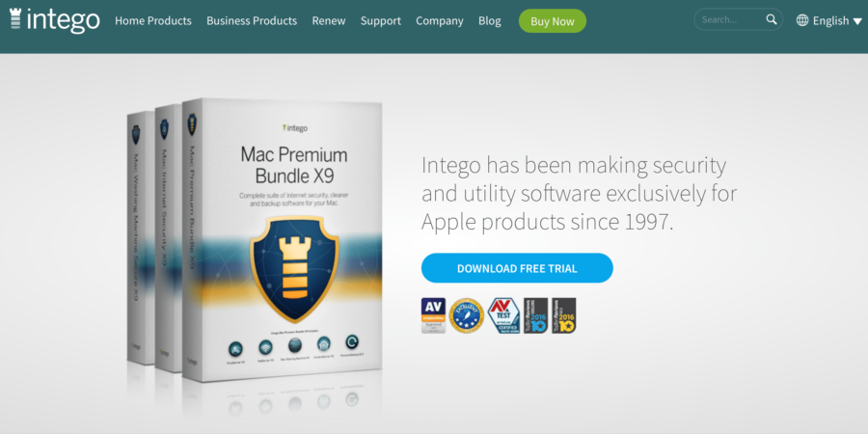This screenshot has width=868, height=434.
Task: Open the round blue Excellent award badge
Action: 466,315
